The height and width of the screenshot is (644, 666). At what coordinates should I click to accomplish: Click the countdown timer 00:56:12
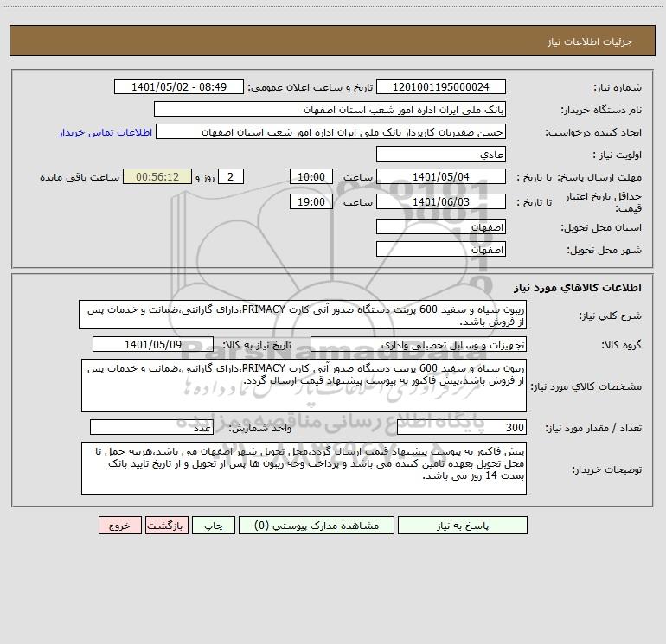(157, 176)
